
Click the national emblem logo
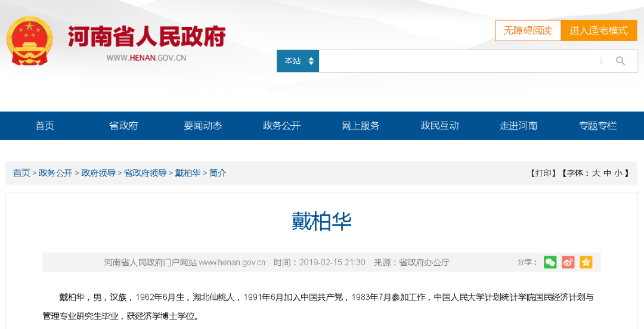pos(30,41)
